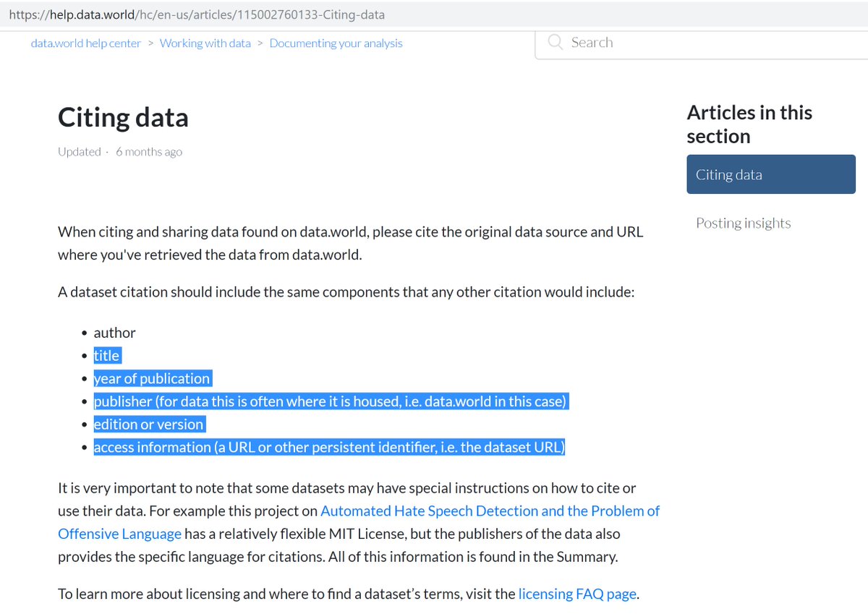
Task: Click the 'author' bullet item
Action: click(x=114, y=333)
